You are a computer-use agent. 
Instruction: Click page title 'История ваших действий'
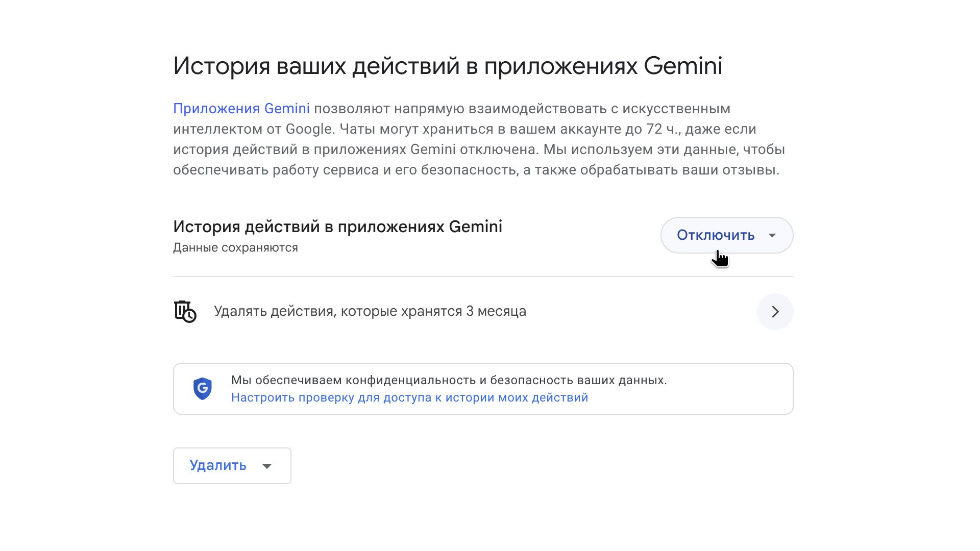(x=448, y=66)
